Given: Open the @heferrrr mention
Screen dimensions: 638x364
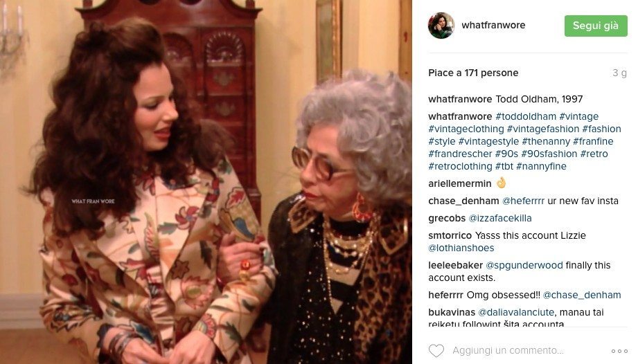Looking at the screenshot, I should click(x=523, y=201).
